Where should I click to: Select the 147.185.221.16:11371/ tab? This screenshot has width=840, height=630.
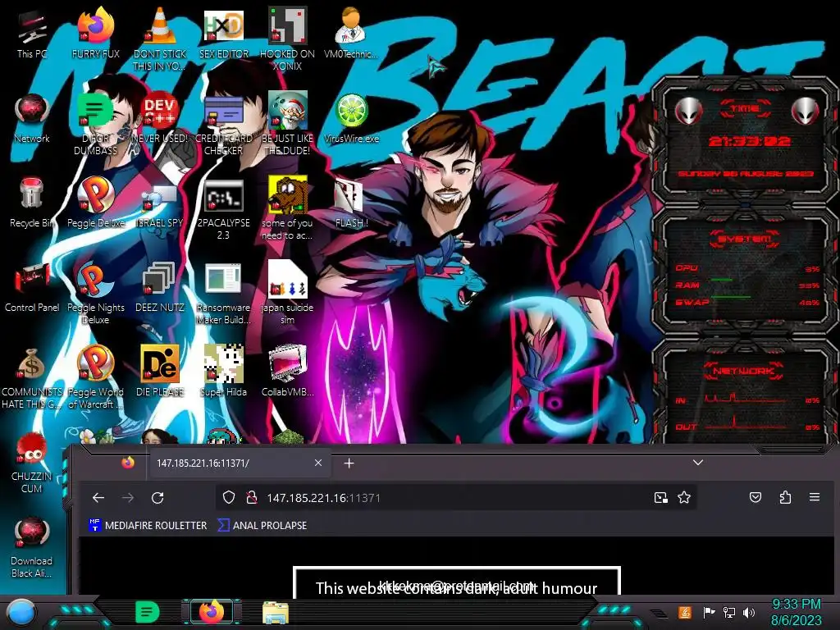click(x=239, y=463)
